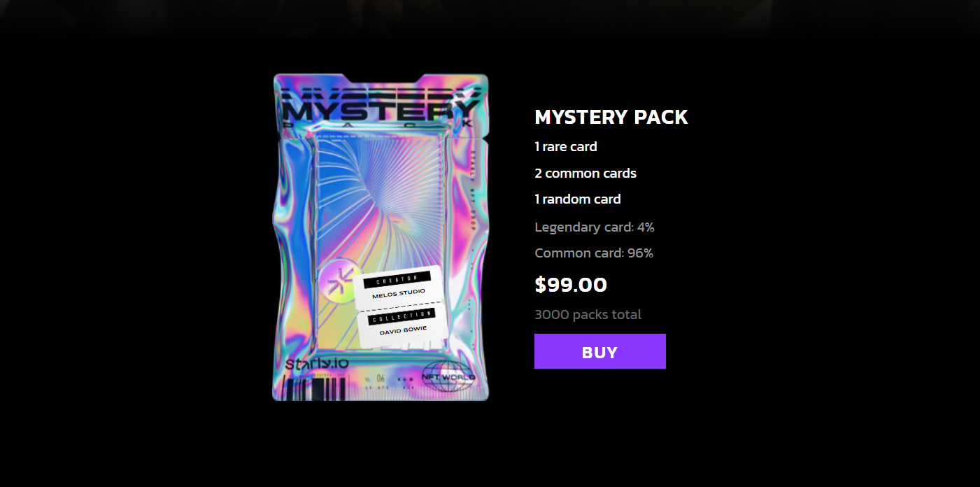Open the Mystery Pack holographic image
This screenshot has width=980, height=487.
(x=381, y=237)
